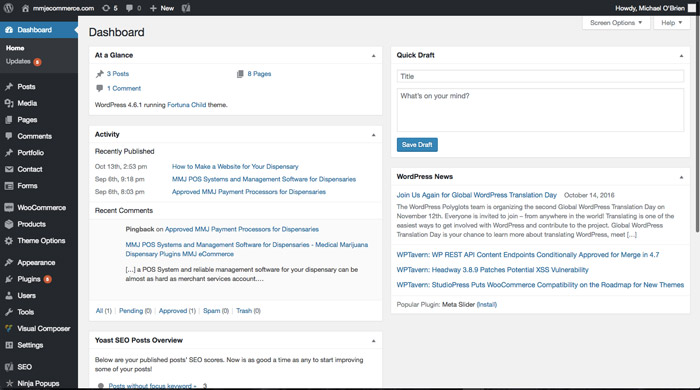Click the WordPress logo in admin bar
The image size is (700, 390).
(x=8, y=8)
